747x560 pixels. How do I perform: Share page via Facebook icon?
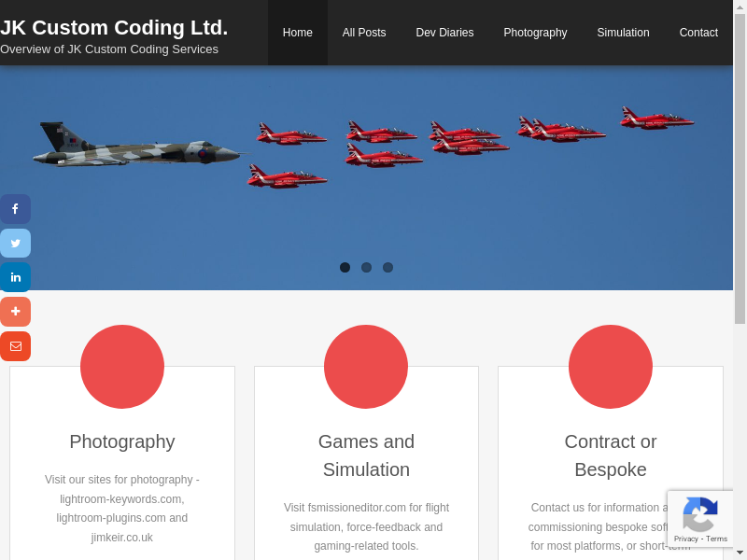[x=15, y=209]
